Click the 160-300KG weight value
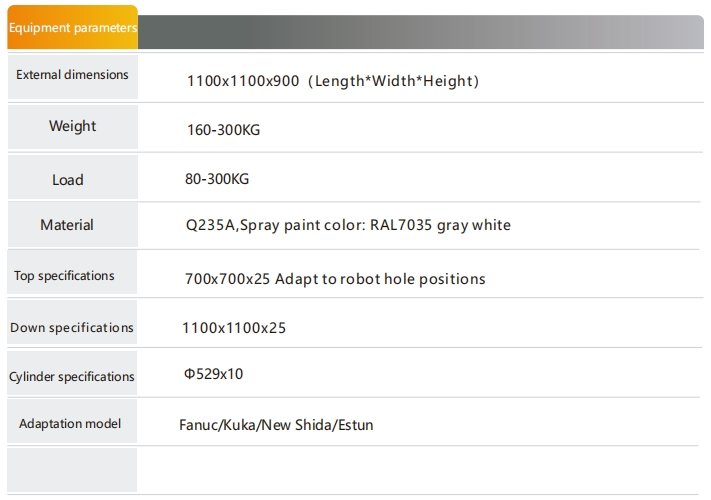Viewport: 711px width, 500px height. coord(224,130)
